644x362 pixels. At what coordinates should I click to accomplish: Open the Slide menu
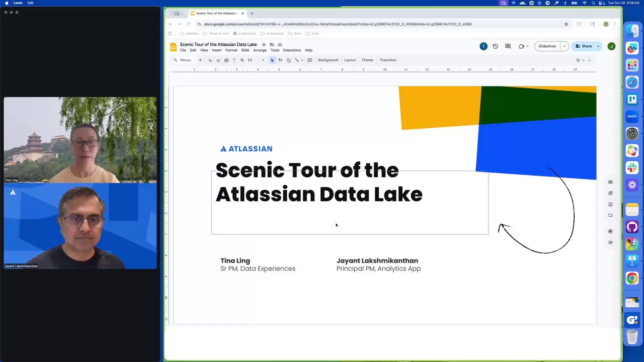[245, 50]
